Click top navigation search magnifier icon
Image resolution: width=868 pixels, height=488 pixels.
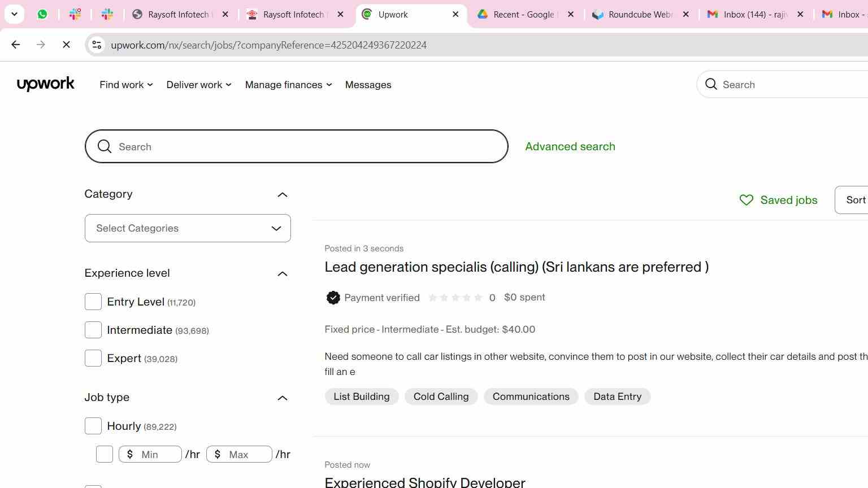pos(711,85)
